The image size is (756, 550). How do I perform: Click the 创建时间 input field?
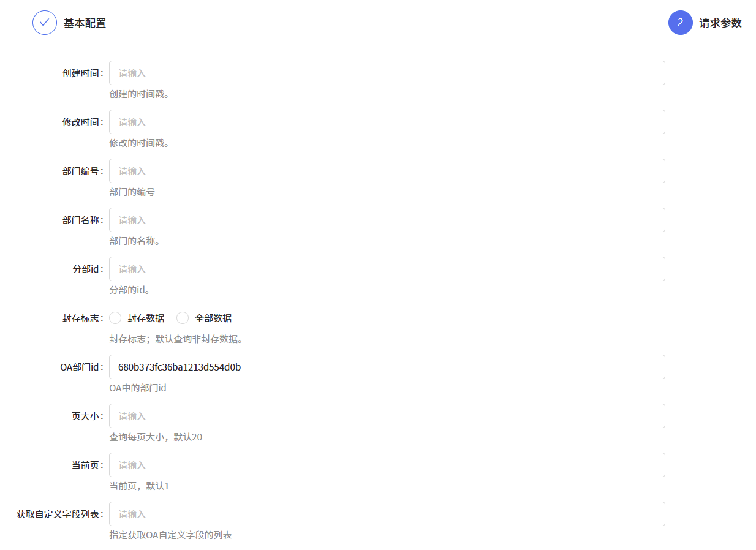pos(387,73)
